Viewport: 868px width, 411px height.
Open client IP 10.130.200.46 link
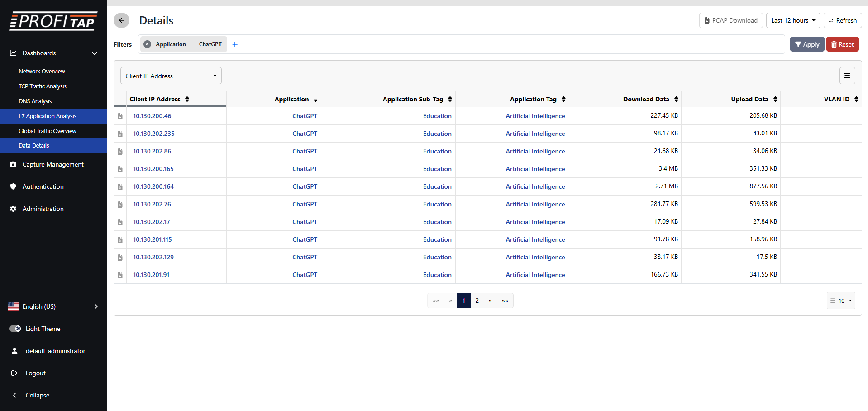click(x=152, y=116)
